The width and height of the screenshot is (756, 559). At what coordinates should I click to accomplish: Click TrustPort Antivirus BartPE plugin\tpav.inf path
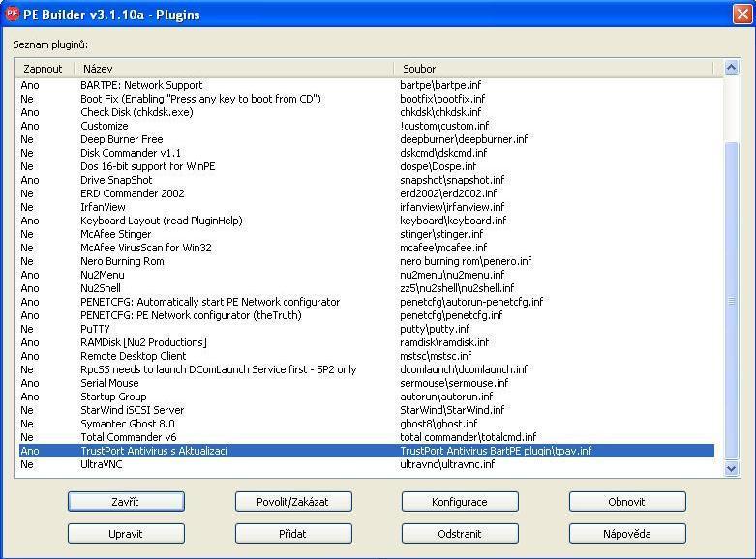coord(496,451)
